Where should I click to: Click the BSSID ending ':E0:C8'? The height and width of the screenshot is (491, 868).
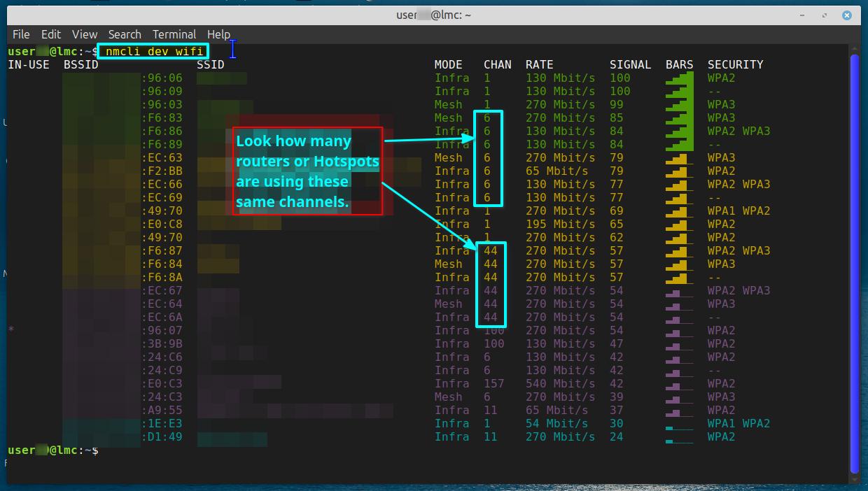coord(162,224)
